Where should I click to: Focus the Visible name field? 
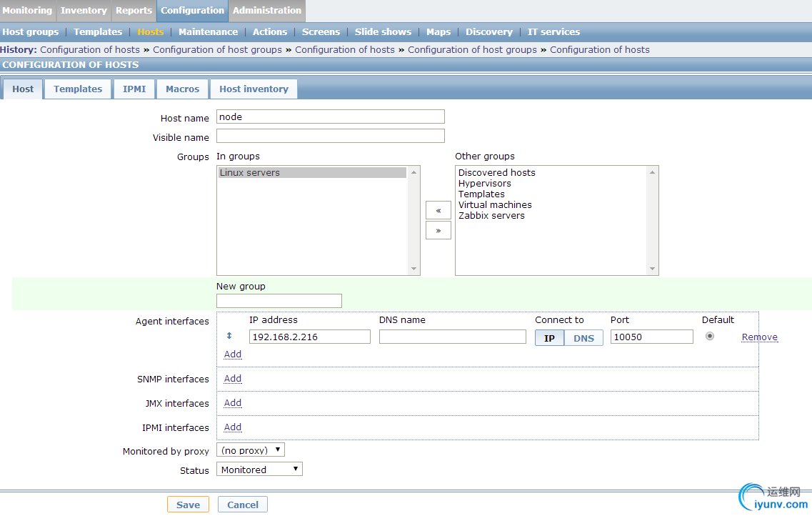coord(331,136)
